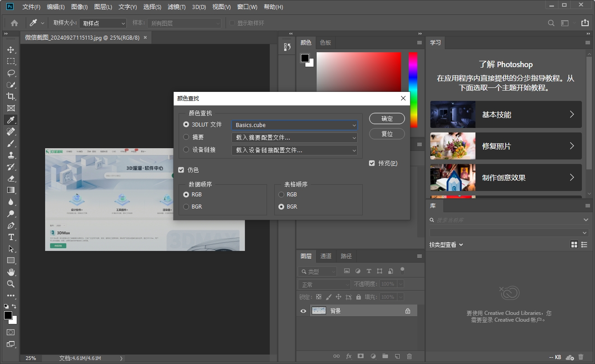
Task: Uncheck the 仿色 dither checkbox
Action: pos(181,170)
